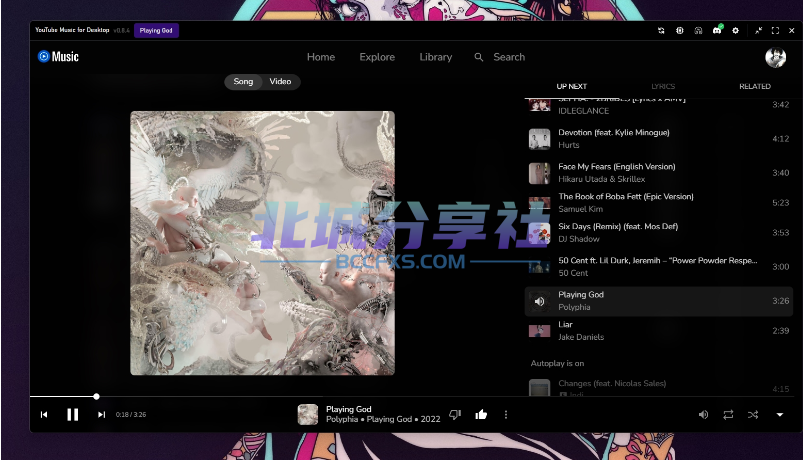Open the user profile avatar
The width and height of the screenshot is (803, 465).
point(775,57)
